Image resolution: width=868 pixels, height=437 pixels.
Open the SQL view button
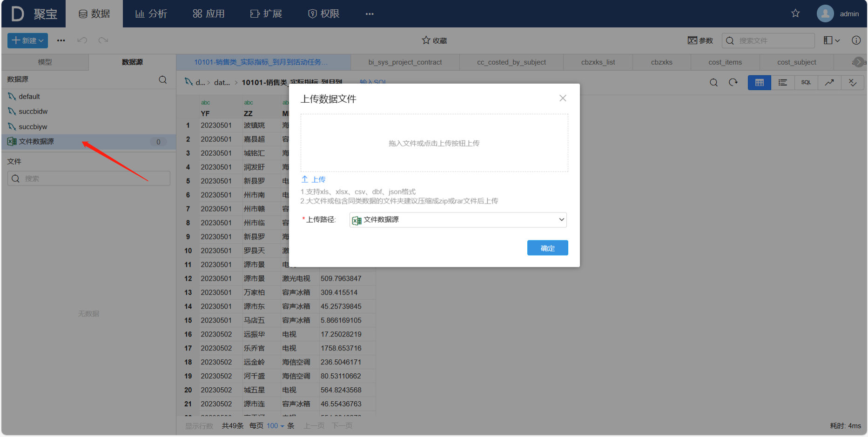coord(806,83)
